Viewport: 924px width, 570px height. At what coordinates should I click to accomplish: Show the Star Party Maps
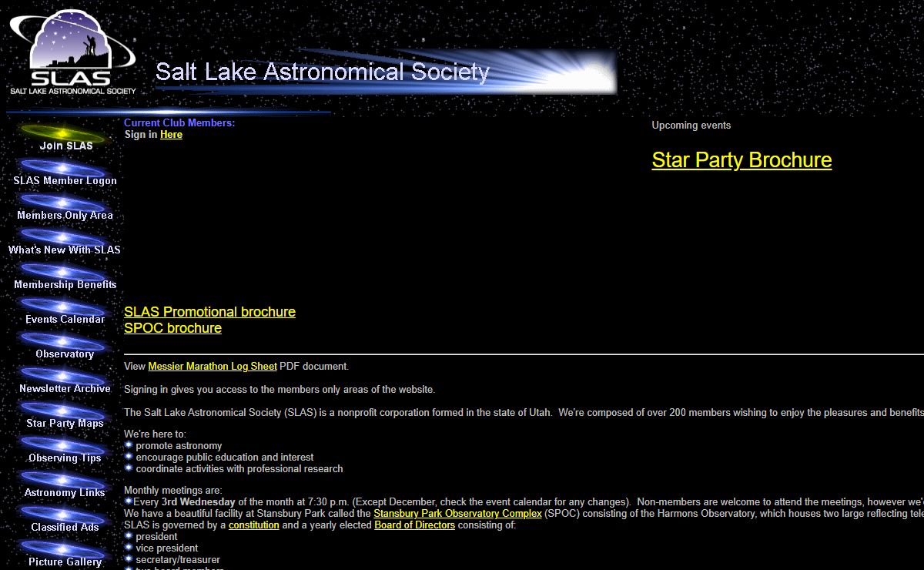tap(65, 415)
